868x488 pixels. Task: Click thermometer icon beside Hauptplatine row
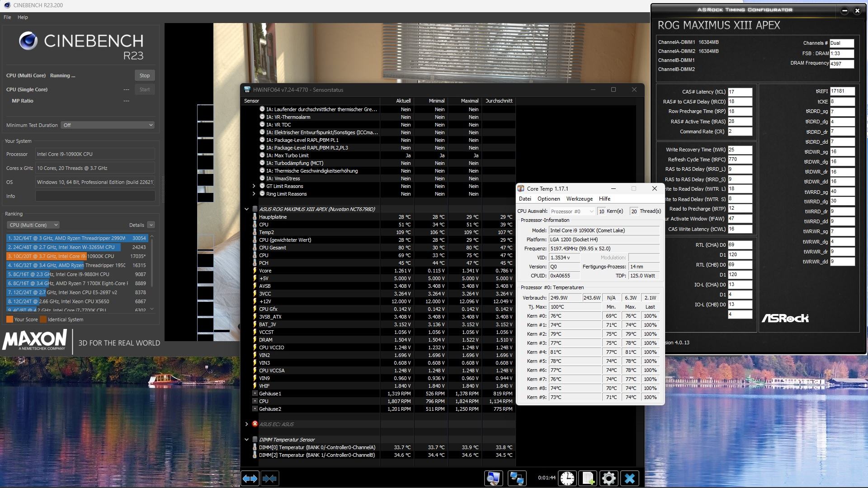tap(255, 217)
